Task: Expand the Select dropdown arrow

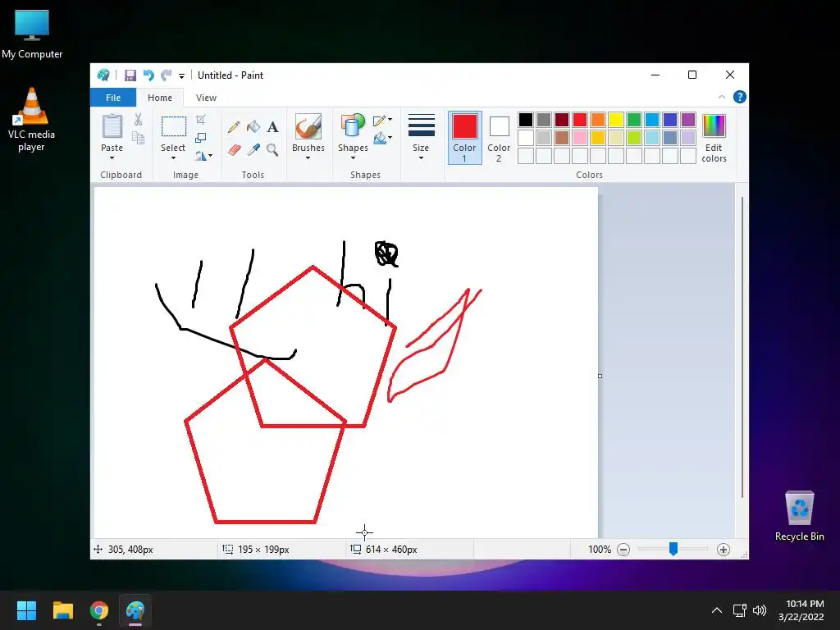Action: coord(173,158)
